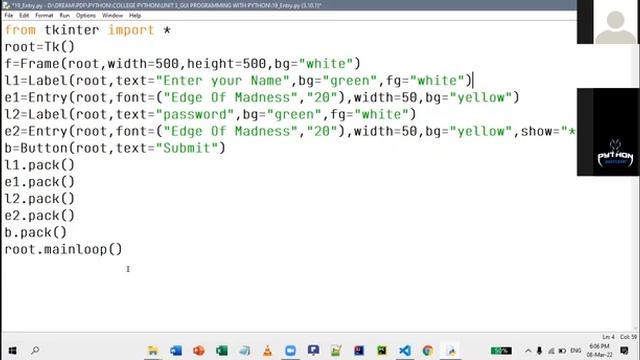Click the Windows Start button
The image size is (640, 360).
click(x=13, y=351)
